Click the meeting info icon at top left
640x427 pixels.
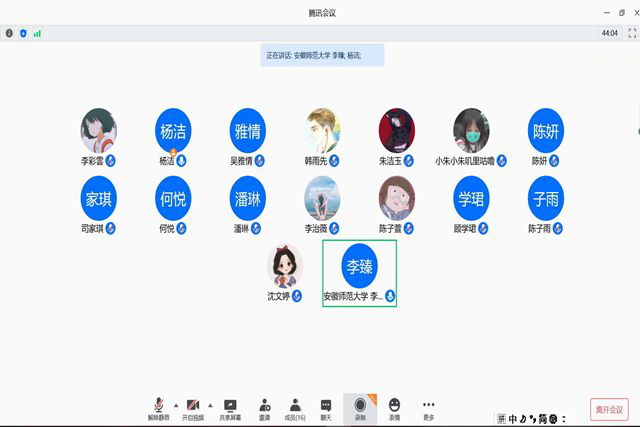10,33
